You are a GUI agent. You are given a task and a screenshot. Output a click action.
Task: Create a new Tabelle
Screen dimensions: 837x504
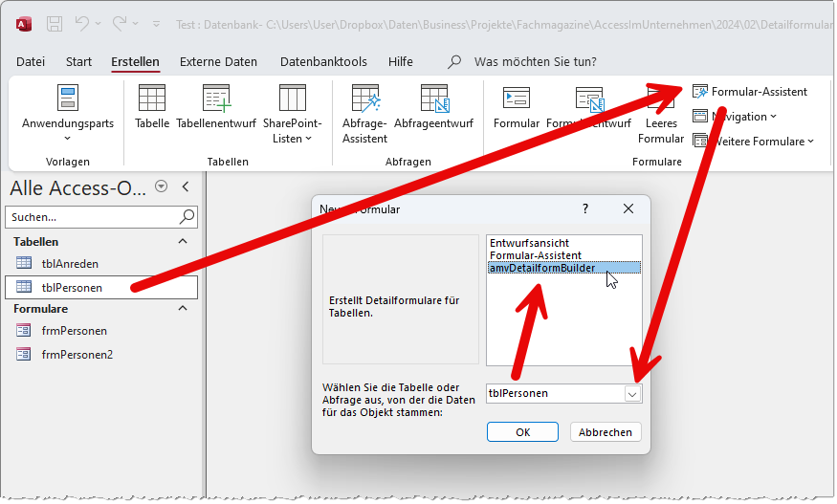tap(151, 106)
